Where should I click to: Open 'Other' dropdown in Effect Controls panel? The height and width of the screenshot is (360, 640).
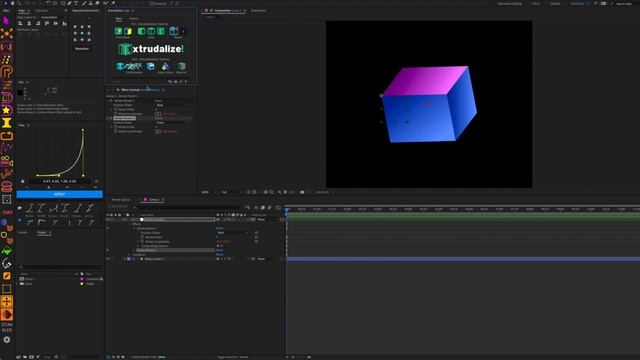[172, 122]
